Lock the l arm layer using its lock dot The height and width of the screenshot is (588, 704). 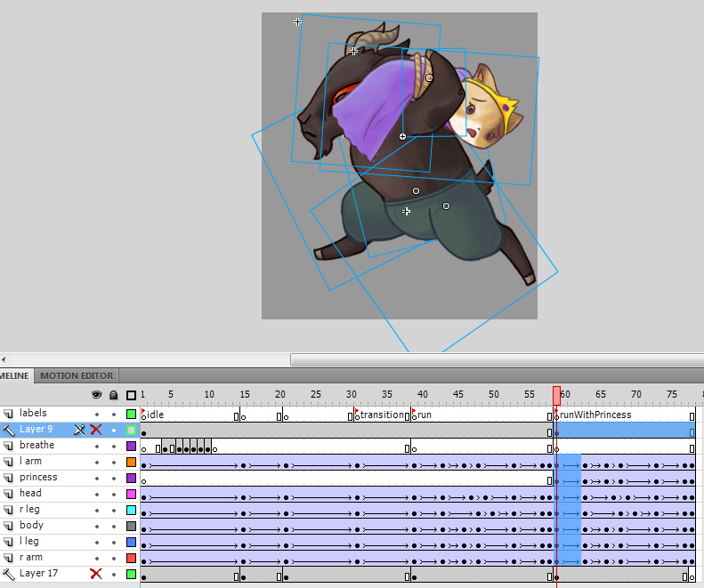pyautogui.click(x=114, y=463)
